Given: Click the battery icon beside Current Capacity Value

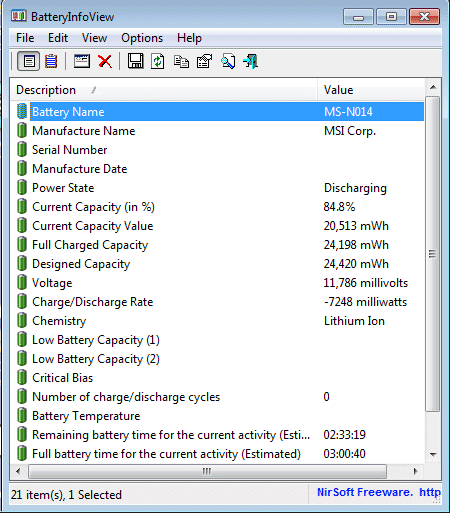Looking at the screenshot, I should tap(22, 225).
